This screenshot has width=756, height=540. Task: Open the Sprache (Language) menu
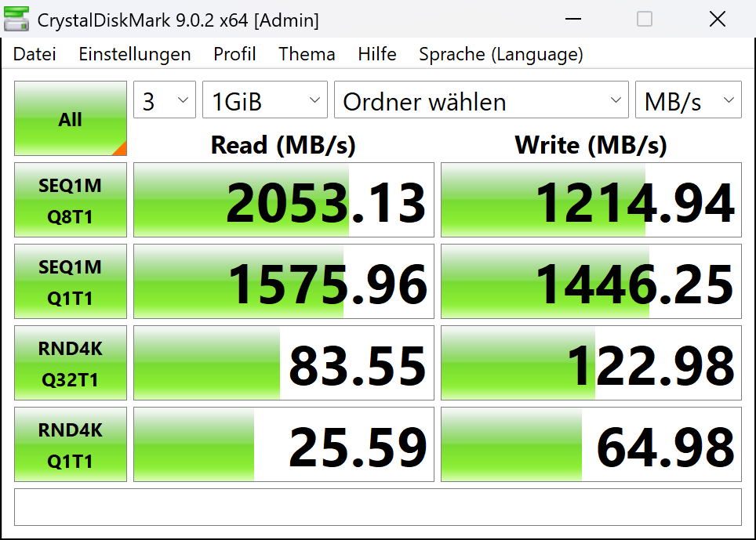500,54
